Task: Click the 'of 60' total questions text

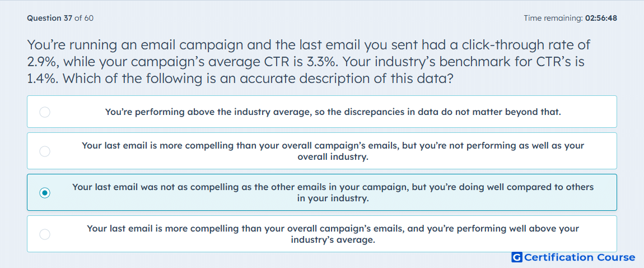Action: 84,18
